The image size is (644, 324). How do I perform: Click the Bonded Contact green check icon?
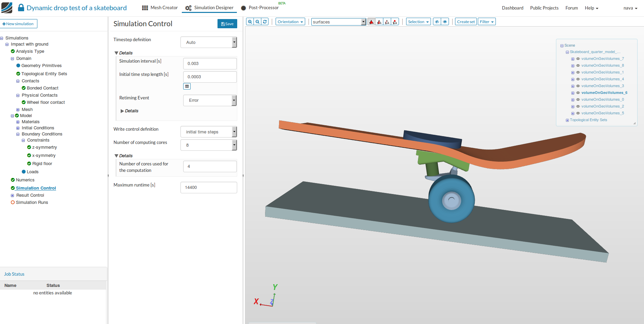24,88
